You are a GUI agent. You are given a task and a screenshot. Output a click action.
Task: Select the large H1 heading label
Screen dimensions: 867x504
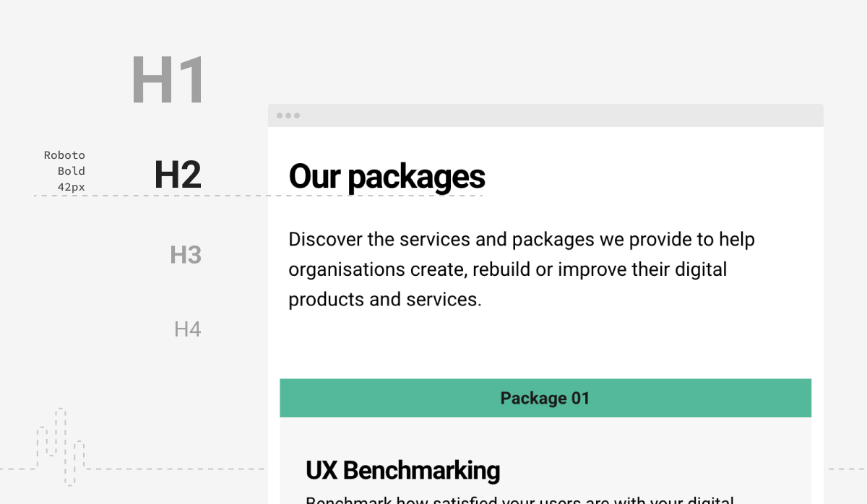168,81
